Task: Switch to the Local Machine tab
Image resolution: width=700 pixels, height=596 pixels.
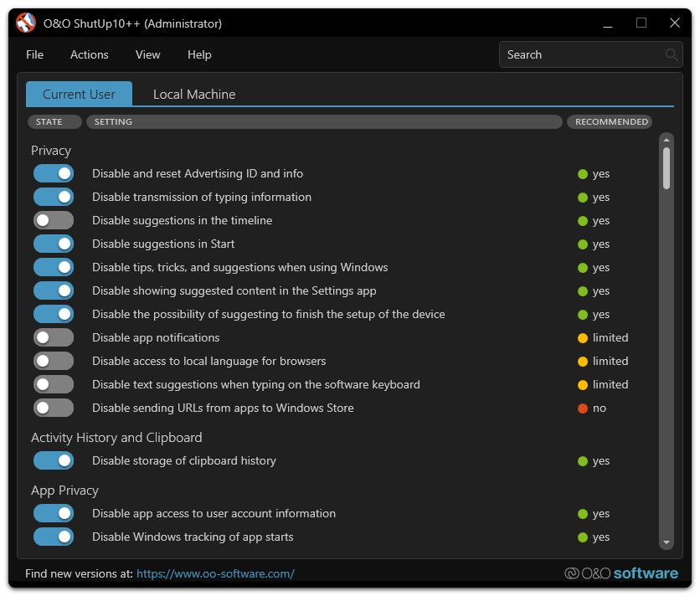Action: (194, 94)
